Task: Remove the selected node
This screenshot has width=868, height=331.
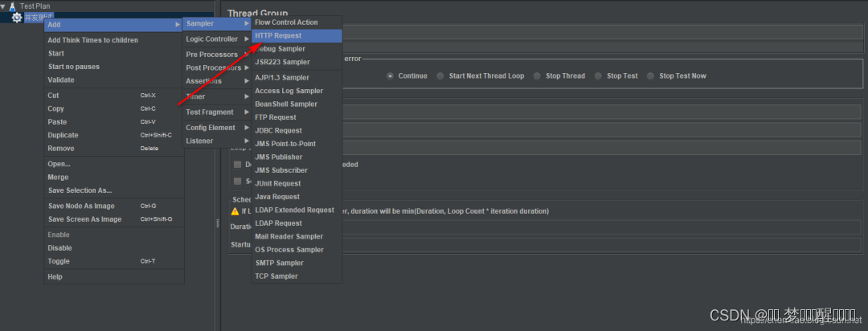Action: (x=114, y=149)
